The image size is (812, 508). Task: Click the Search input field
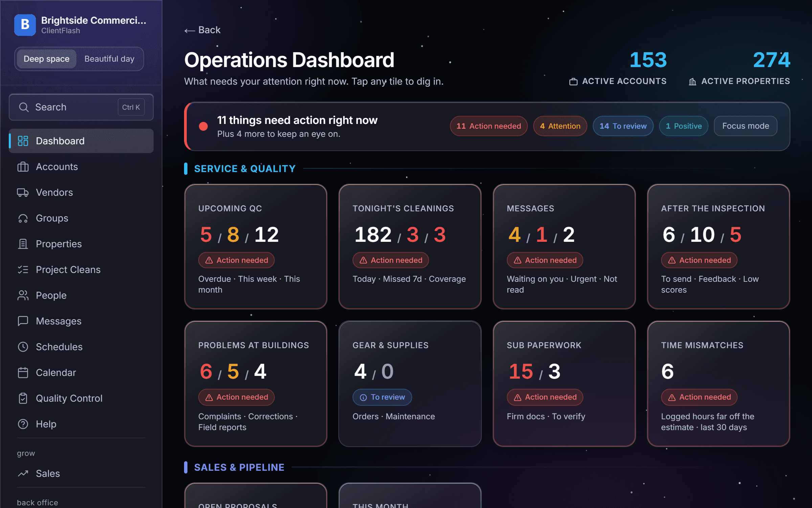point(81,107)
